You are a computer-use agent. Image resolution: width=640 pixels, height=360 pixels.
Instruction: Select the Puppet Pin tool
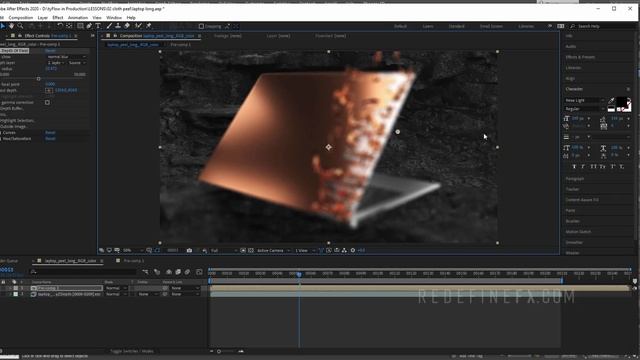click(x=149, y=26)
